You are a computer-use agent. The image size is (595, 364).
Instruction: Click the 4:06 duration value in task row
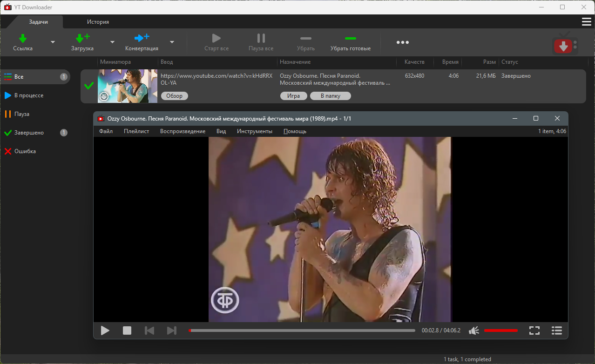click(x=453, y=76)
